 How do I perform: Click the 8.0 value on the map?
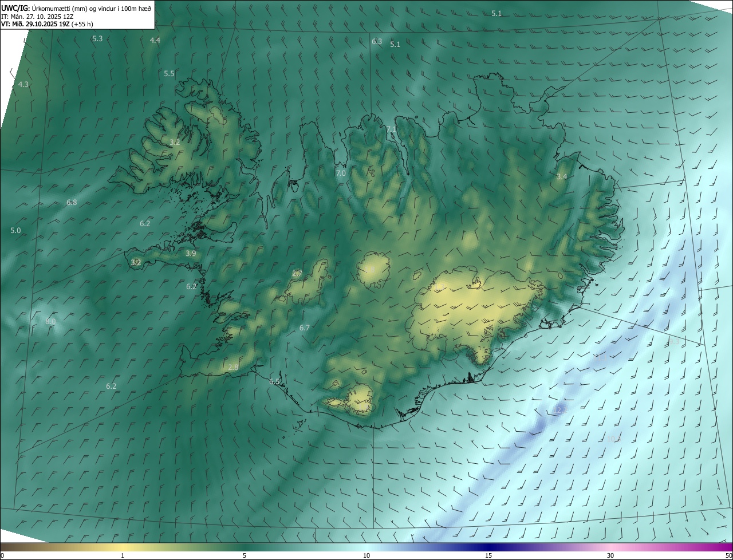pyautogui.click(x=50, y=321)
